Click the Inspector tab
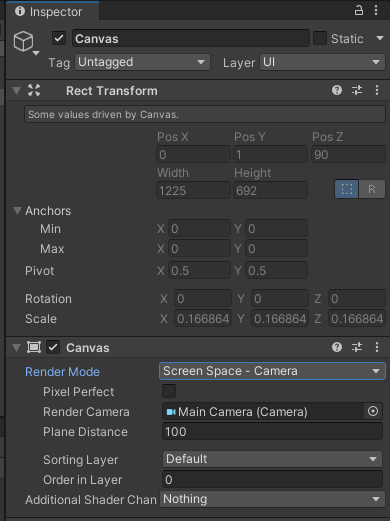This screenshot has width=390, height=521. click(x=52, y=12)
